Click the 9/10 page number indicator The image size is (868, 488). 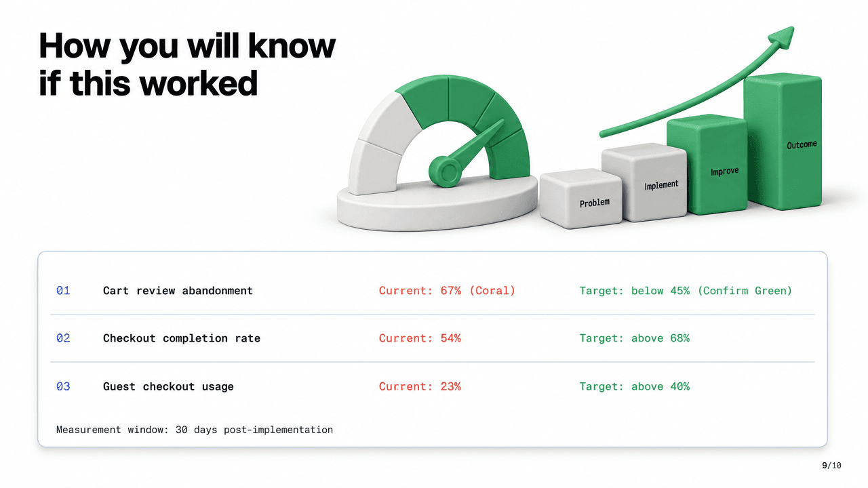pyautogui.click(x=831, y=466)
